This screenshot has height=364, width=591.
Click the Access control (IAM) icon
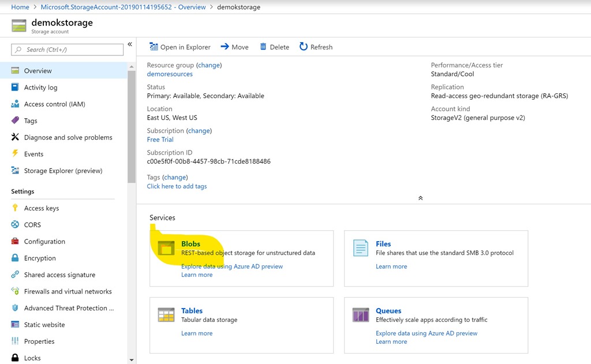(x=15, y=104)
